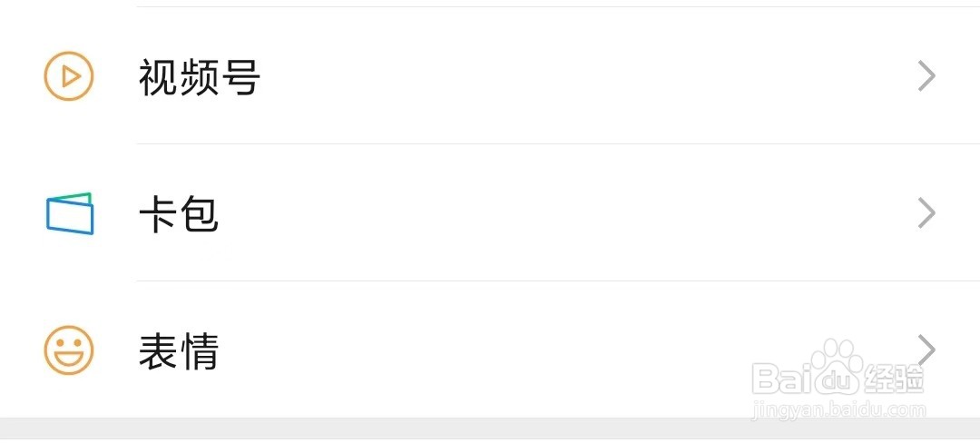Click the Bai letters in the Baidu logo
Screen dimensions: 980x443
(x=782, y=379)
